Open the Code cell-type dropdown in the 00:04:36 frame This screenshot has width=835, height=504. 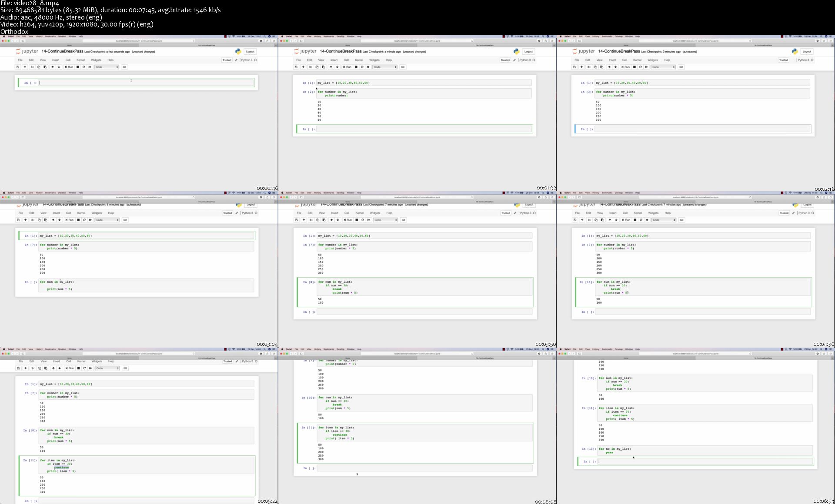pyautogui.click(x=664, y=220)
